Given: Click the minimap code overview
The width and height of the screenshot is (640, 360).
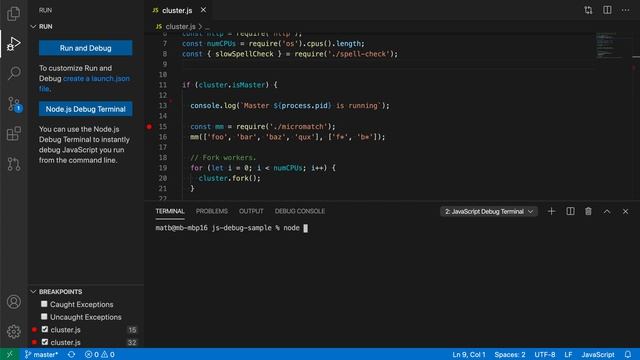Looking at the screenshot, I should (x=610, y=46).
